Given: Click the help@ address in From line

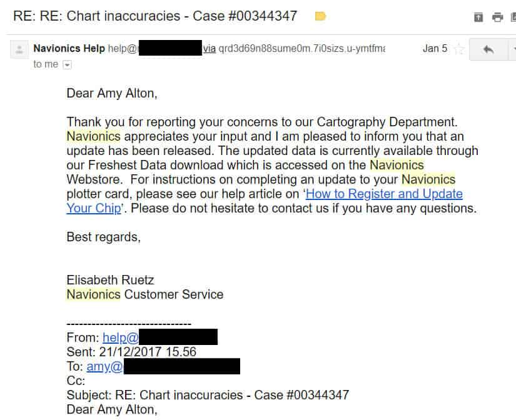Looking at the screenshot, I should 120,337.
